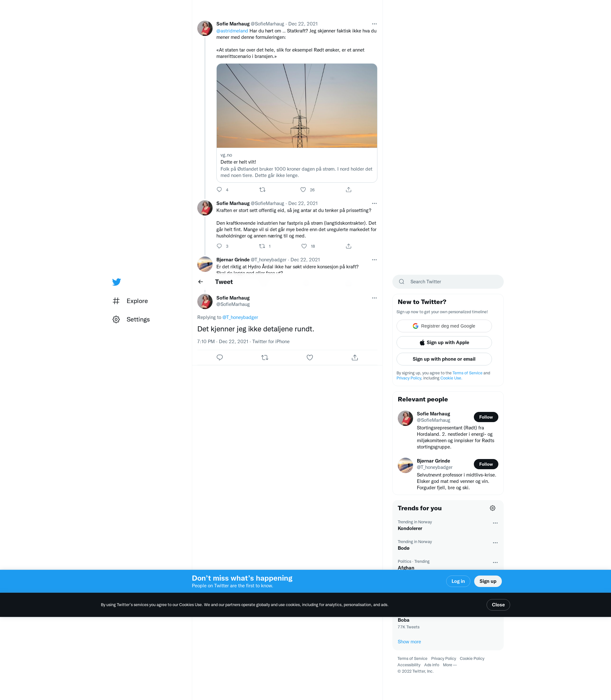Open more options on first Sofie Marhaug tweet

(x=374, y=24)
